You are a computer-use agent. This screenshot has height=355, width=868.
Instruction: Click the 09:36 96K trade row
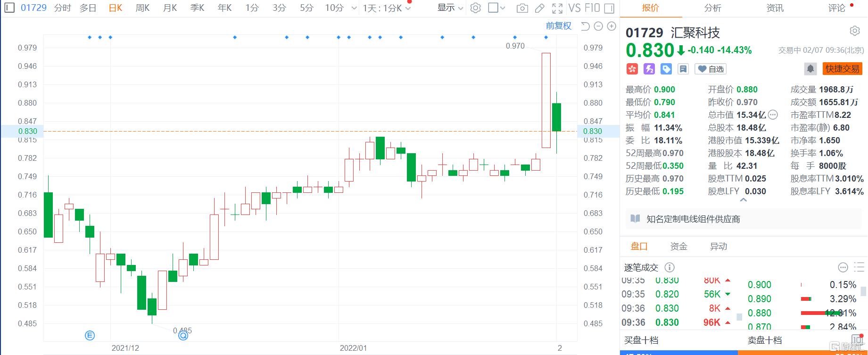tap(677, 322)
